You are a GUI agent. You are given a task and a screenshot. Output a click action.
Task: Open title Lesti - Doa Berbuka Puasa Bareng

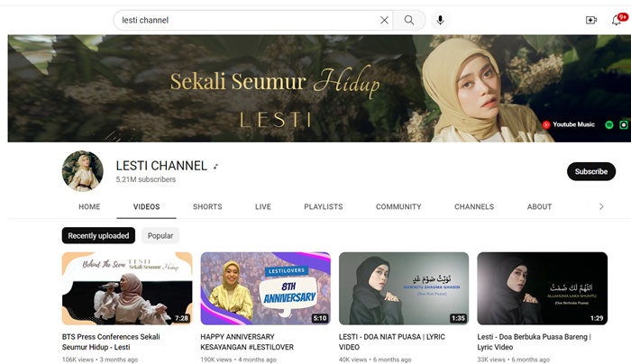(534, 341)
